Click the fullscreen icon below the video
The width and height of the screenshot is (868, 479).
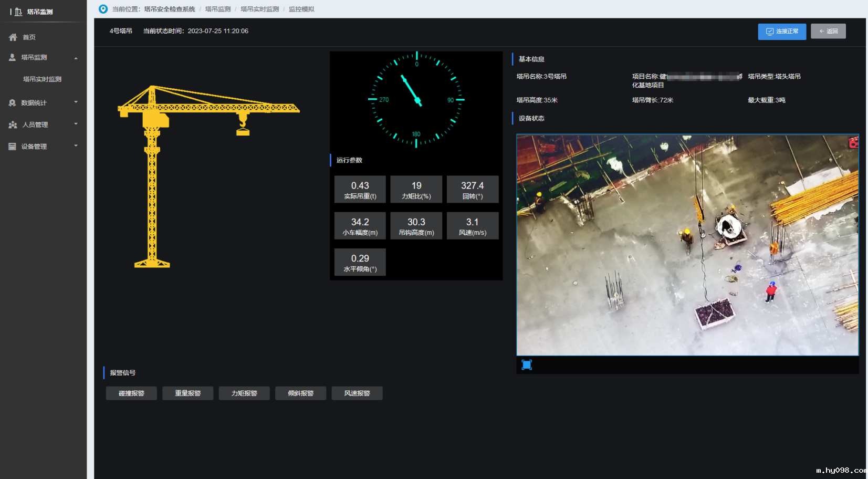(x=527, y=365)
